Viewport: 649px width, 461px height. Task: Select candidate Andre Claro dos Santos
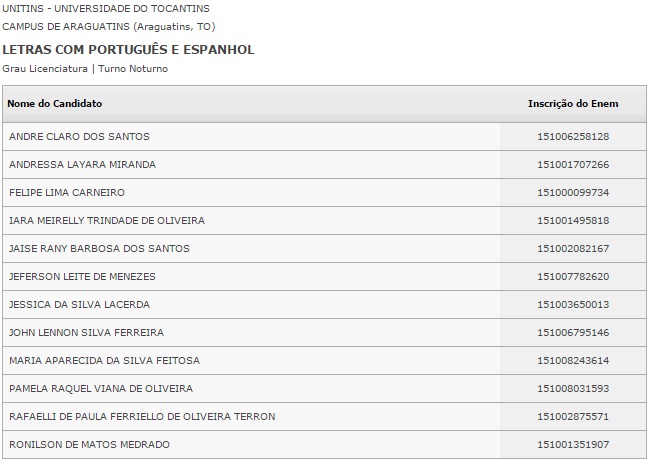(79, 136)
